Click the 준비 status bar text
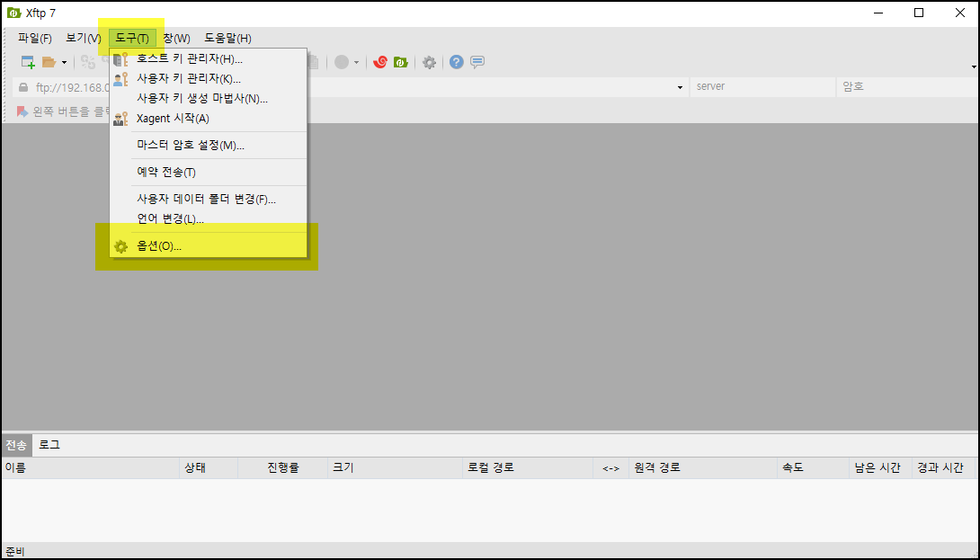The width and height of the screenshot is (980, 560). [15, 552]
